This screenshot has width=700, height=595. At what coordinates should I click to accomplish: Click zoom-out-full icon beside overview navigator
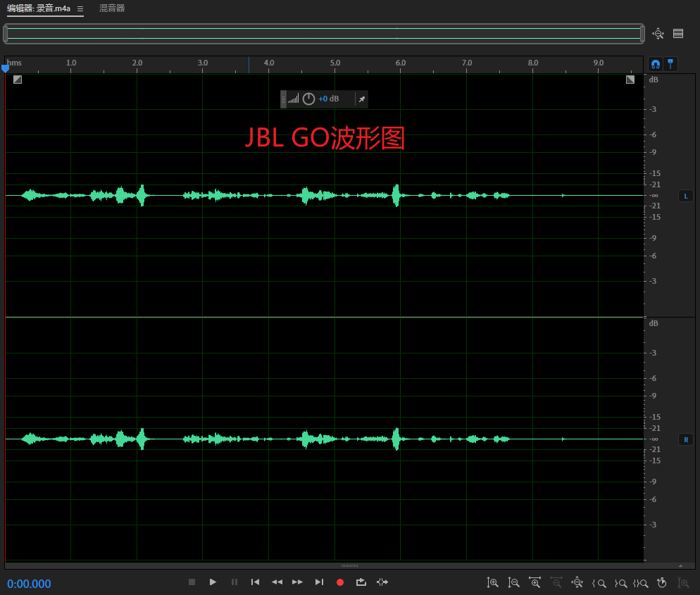(658, 34)
